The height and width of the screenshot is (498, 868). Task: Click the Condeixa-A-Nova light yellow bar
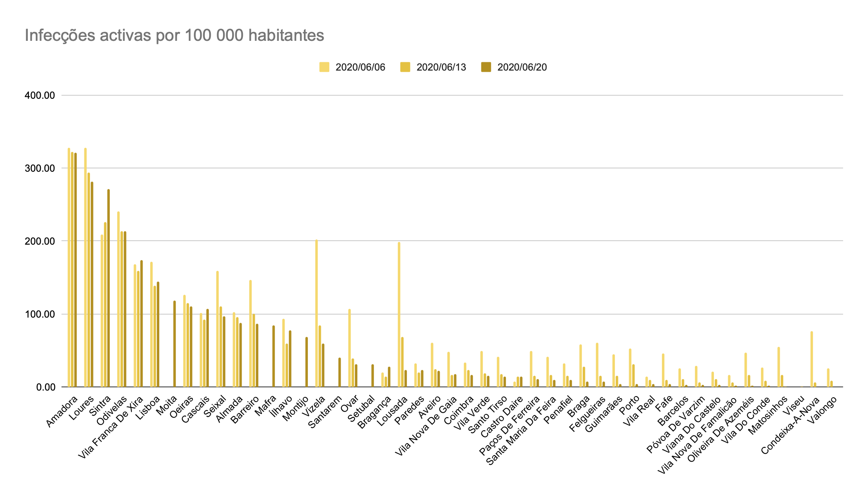(x=812, y=359)
